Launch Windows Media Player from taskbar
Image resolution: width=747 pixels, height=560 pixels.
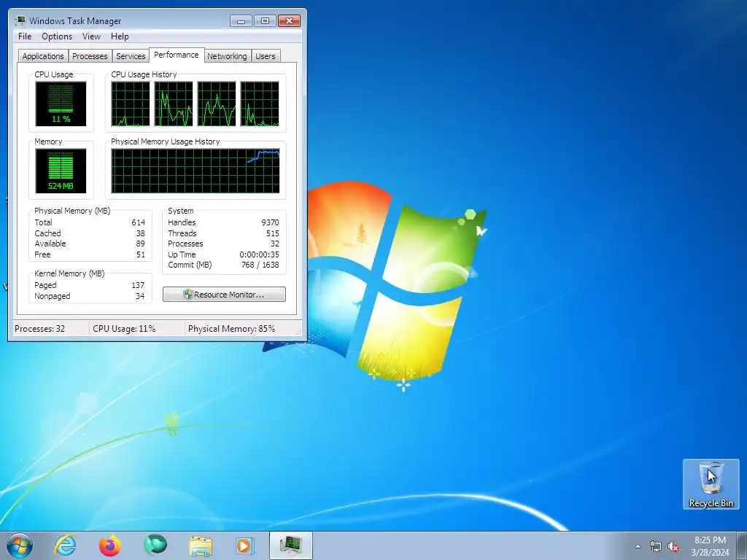[245, 545]
